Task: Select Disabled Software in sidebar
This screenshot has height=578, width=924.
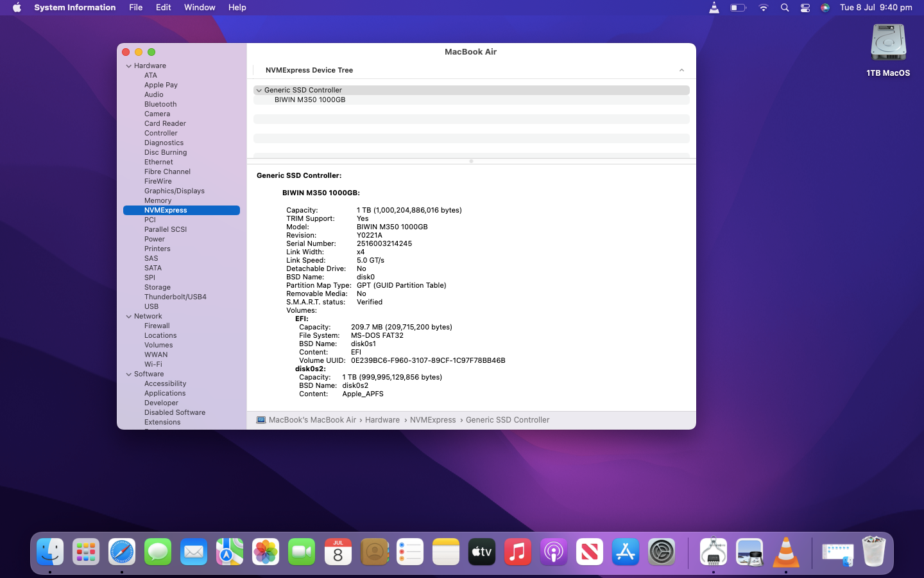Action: [x=175, y=412]
